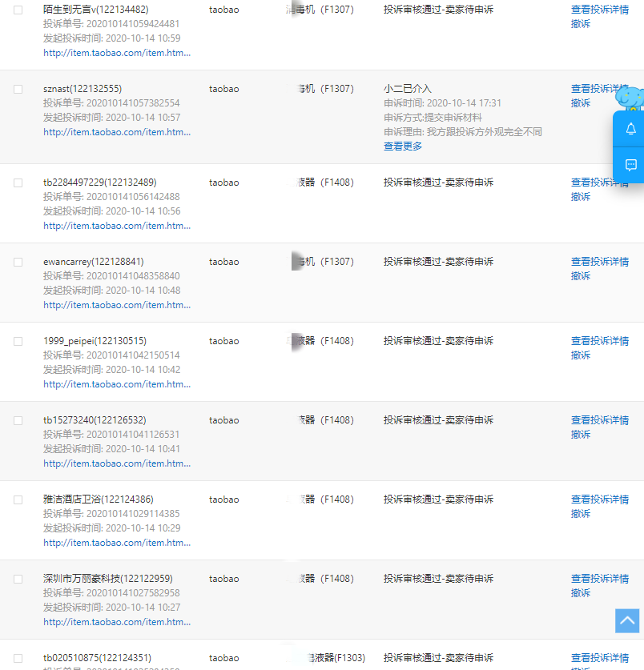View complaint details for 1999_peipei
Viewport: 644px width, 670px height.
pos(599,341)
